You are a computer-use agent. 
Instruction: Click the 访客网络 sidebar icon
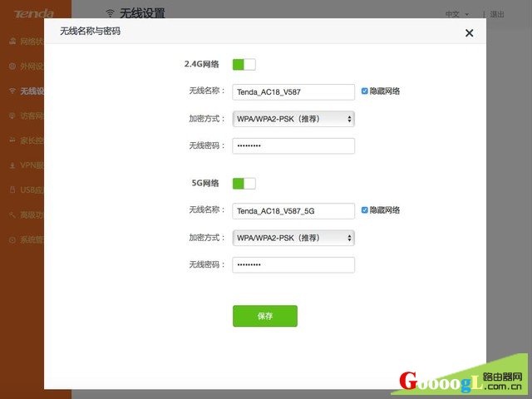click(12, 116)
